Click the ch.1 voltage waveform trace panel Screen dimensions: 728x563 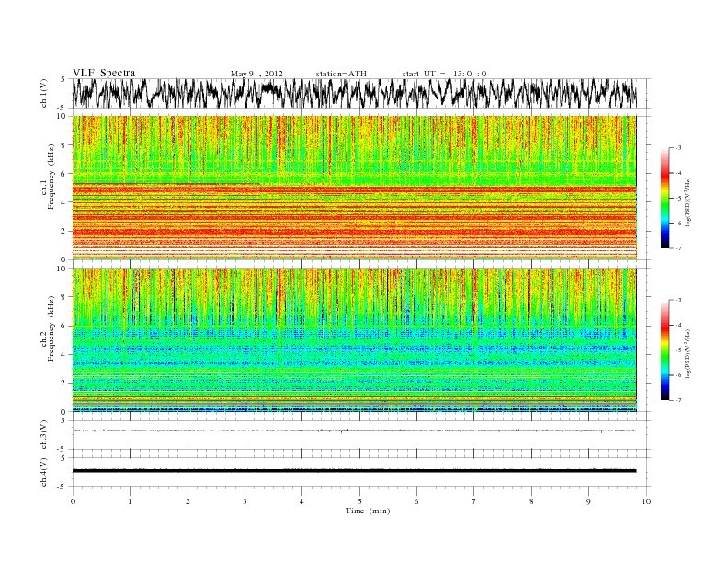(354, 93)
